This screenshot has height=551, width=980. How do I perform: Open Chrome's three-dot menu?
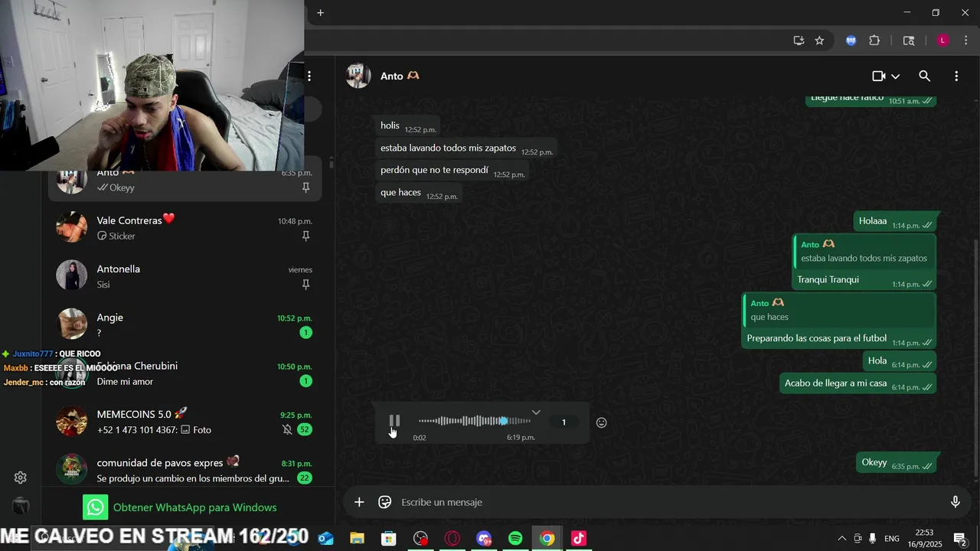tap(965, 41)
